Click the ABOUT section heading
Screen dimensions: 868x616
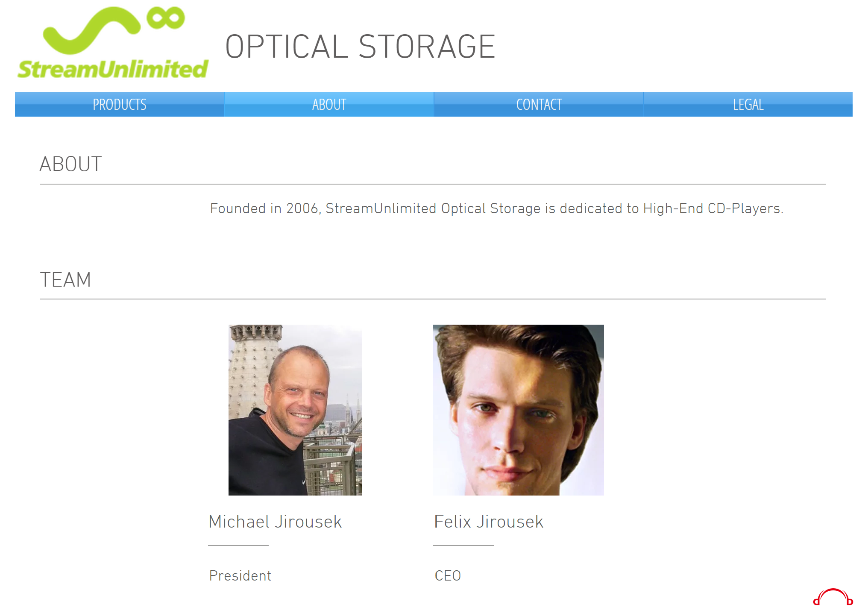(71, 164)
